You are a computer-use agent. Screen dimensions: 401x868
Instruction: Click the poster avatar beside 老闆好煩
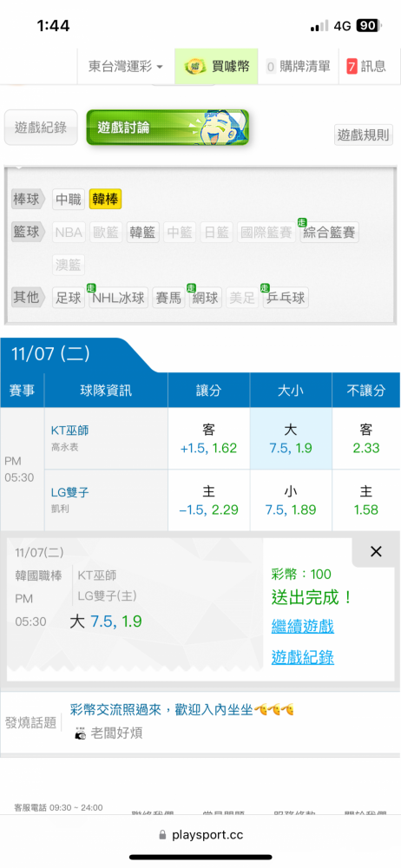point(81,734)
